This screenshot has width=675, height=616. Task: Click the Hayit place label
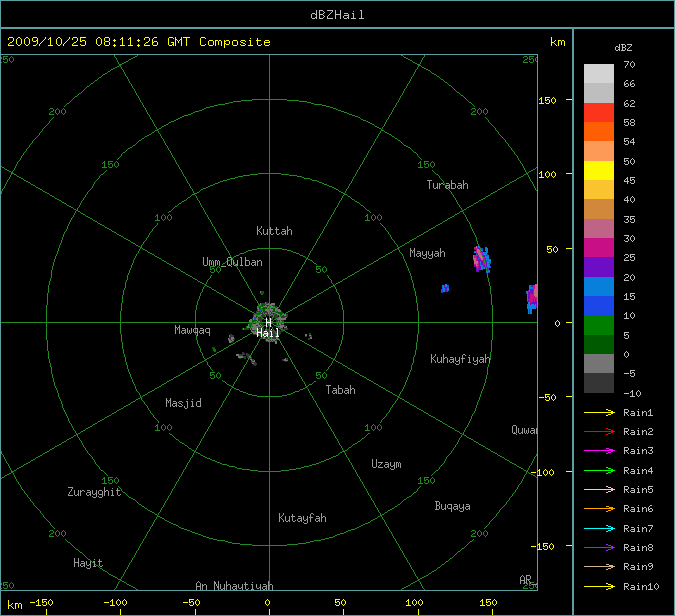pos(88,563)
